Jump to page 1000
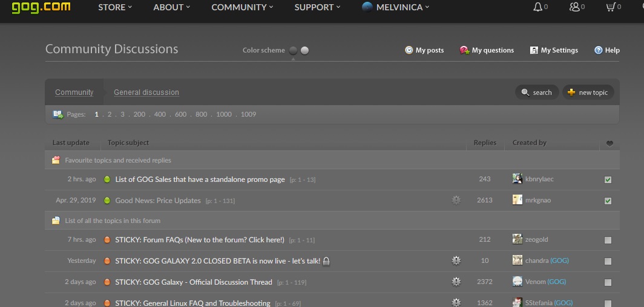Screen dimensions: 644x307 click(x=224, y=114)
